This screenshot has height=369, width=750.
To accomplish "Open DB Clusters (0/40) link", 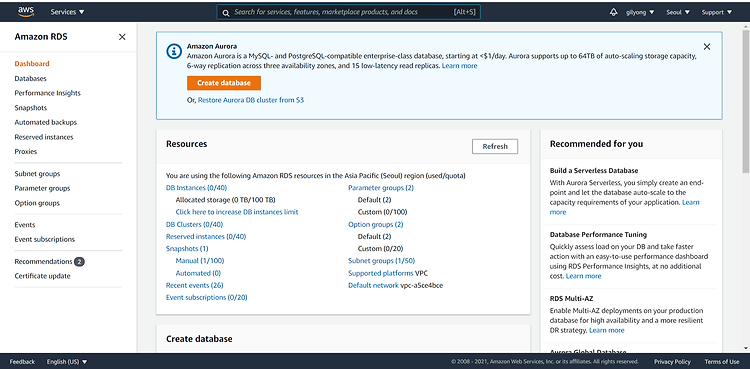I will point(195,224).
